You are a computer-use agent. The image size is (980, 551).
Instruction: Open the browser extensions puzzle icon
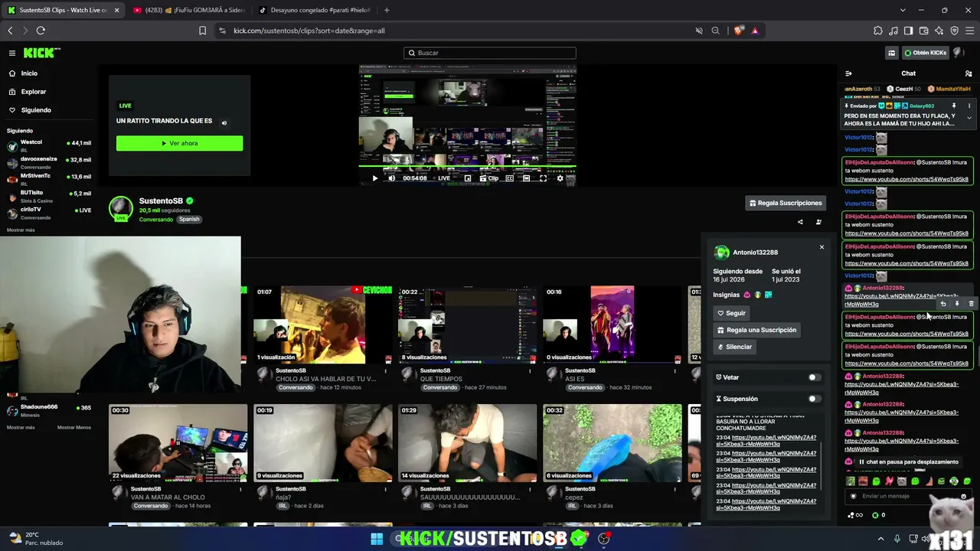878,31
